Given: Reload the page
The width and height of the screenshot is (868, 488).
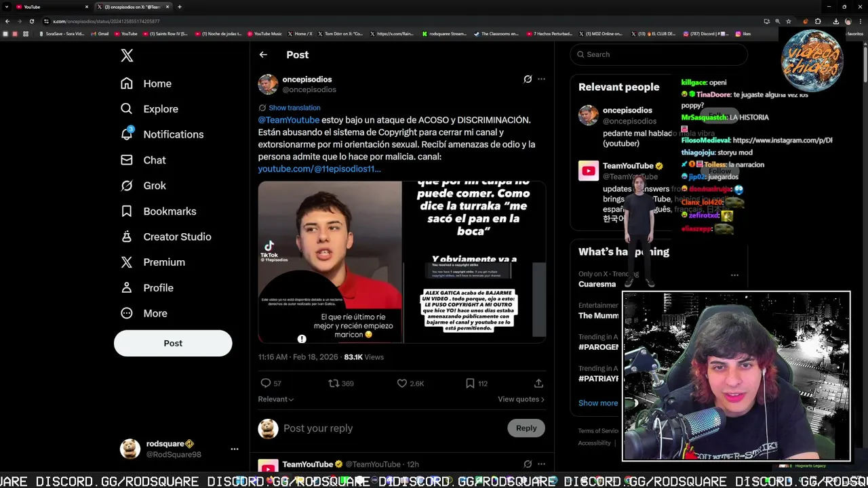Looking at the screenshot, I should pos(31,21).
